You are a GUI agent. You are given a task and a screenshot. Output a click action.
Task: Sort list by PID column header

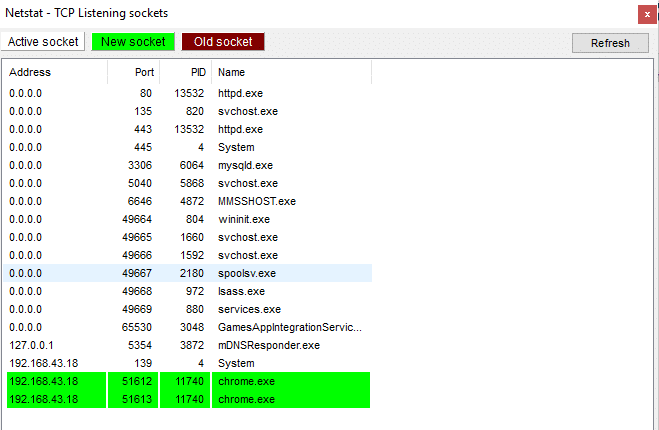point(198,72)
